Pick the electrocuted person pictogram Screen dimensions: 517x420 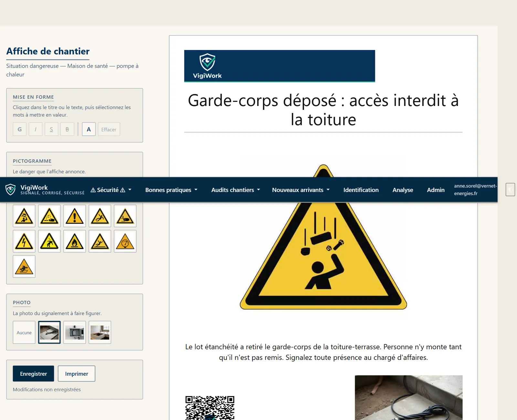point(49,241)
